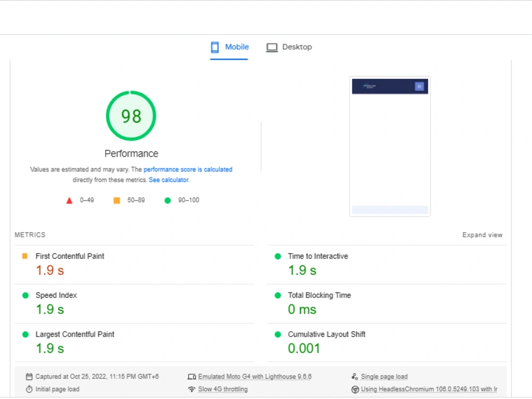The width and height of the screenshot is (532, 399).
Task: Switch to the Mobile tab
Action: (229, 47)
